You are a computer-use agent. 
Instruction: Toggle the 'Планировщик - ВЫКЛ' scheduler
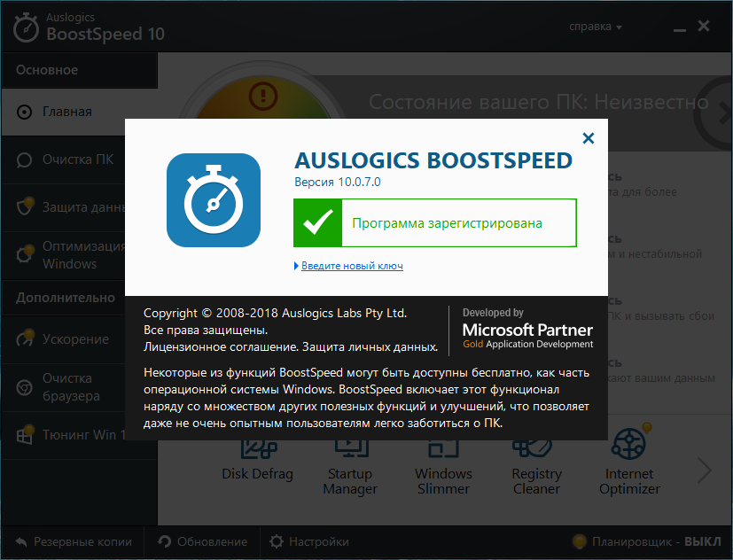[647, 541]
